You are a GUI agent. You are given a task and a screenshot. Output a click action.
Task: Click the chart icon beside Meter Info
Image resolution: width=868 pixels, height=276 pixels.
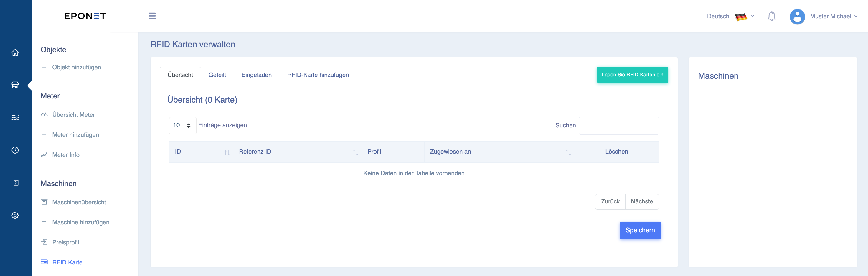point(44,155)
